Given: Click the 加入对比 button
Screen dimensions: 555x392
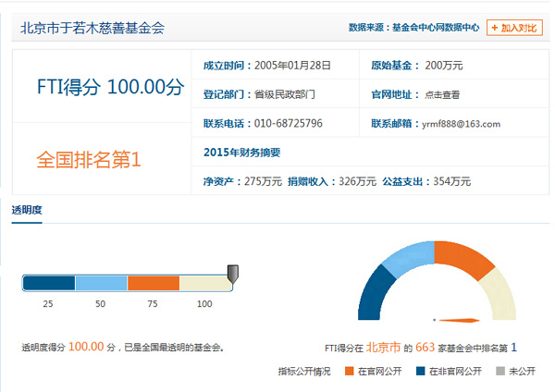Looking at the screenshot, I should point(514,28).
